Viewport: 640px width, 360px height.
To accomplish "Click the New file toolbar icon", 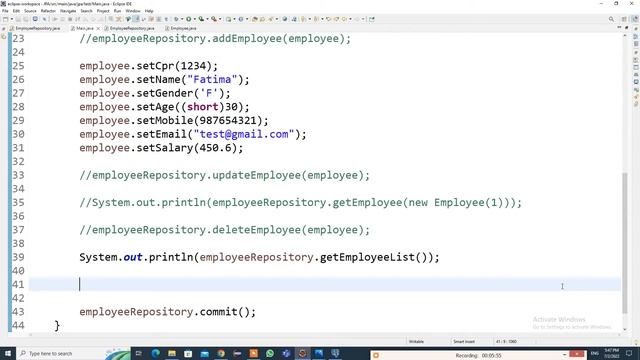I will 6,19.
